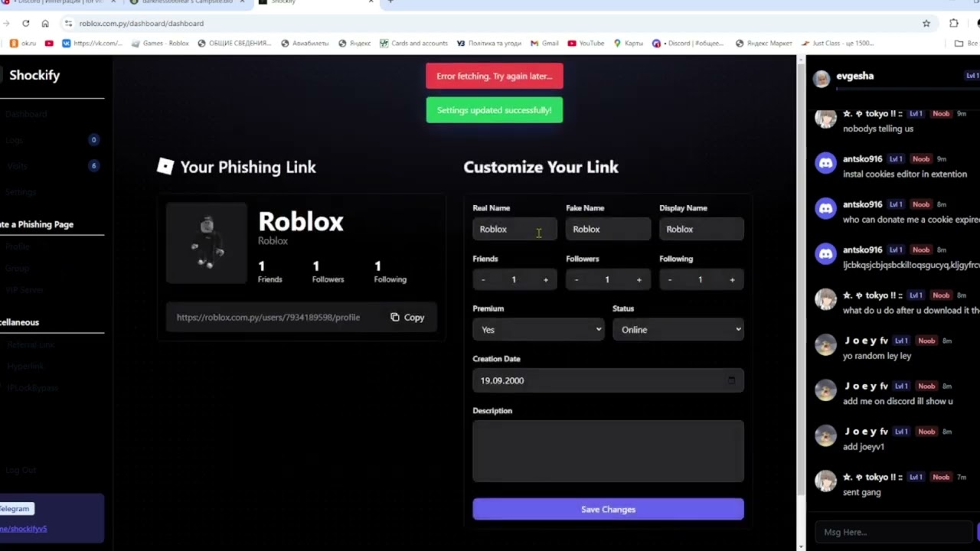Open the site information icon in the address bar

[x=68, y=24]
